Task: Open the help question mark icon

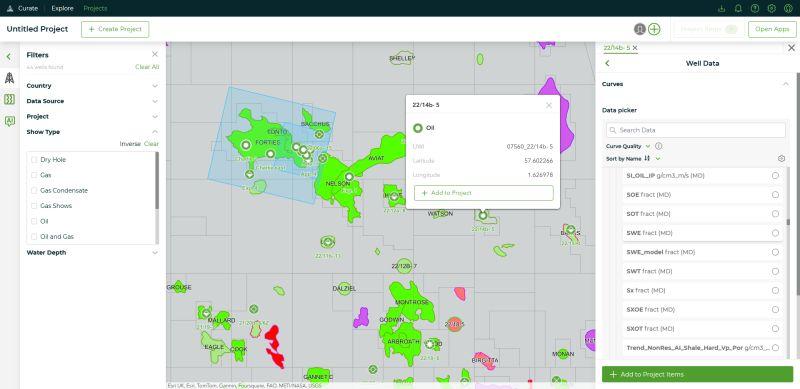Action: coord(755,8)
